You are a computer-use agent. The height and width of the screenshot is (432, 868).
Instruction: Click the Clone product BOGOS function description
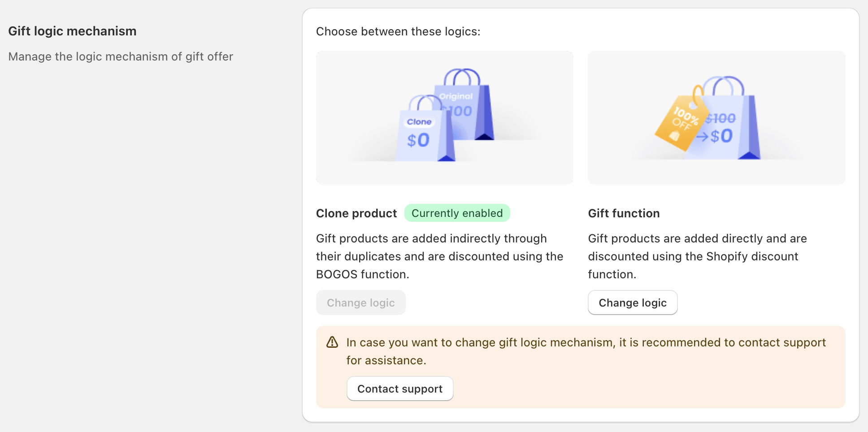tap(440, 256)
